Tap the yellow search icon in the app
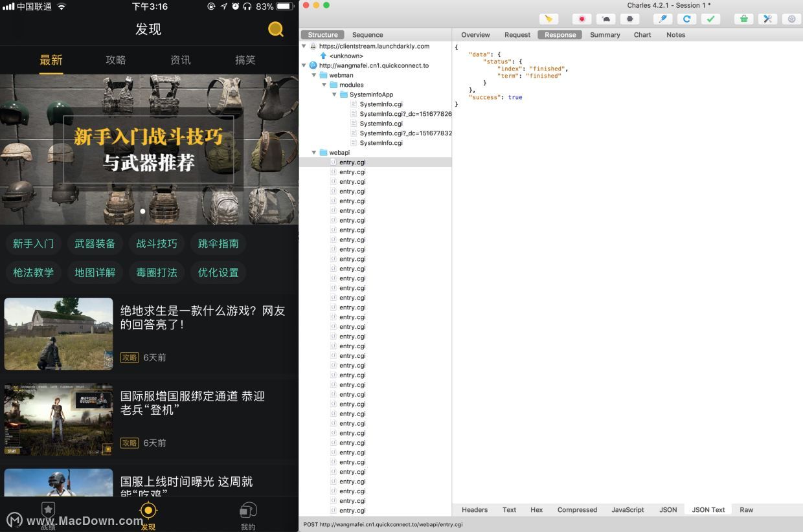This screenshot has width=803, height=532. coord(276,29)
